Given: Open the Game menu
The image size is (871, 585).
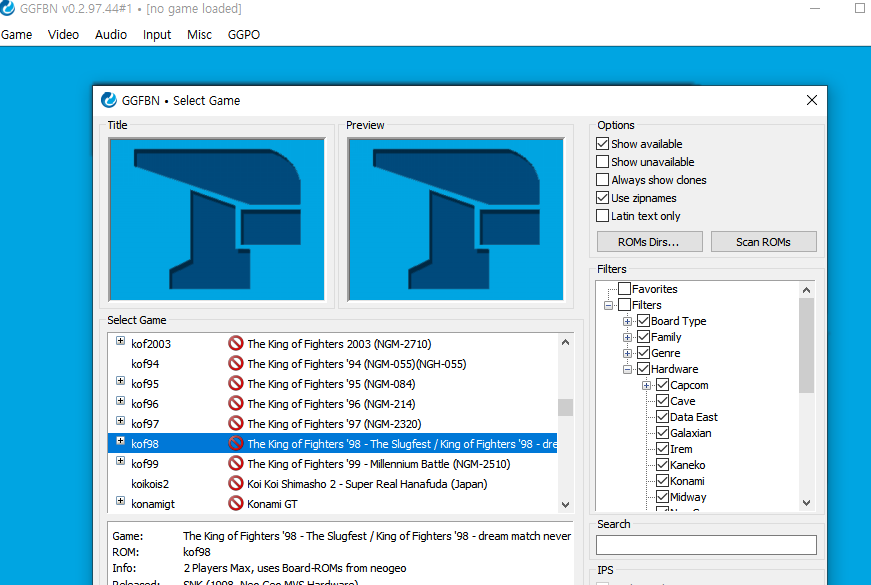Looking at the screenshot, I should point(17,34).
